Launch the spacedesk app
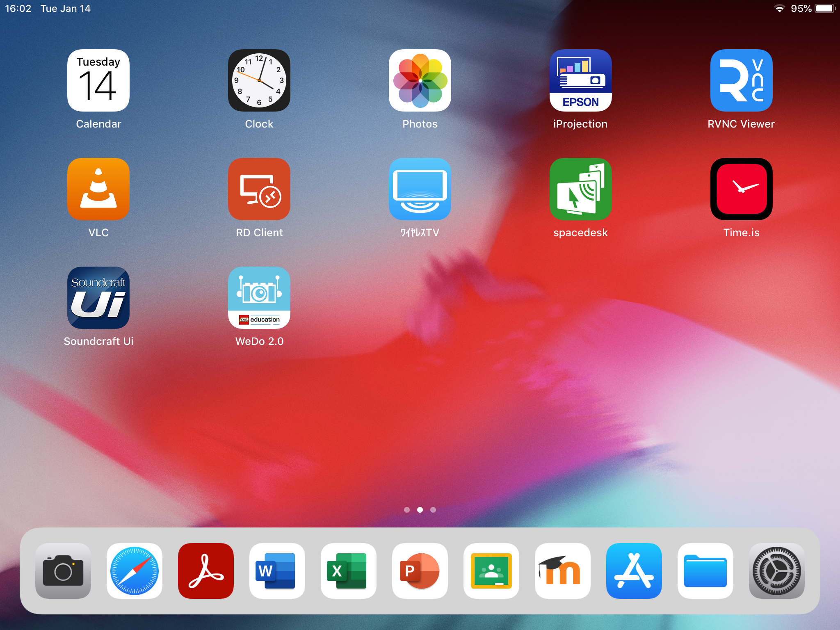The height and width of the screenshot is (630, 840). 581,189
